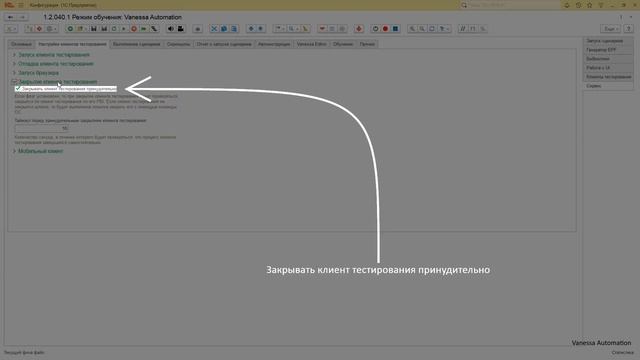The image size is (640, 360).
Task: Open 'Библиотеки' side panel section
Action: click(608, 59)
